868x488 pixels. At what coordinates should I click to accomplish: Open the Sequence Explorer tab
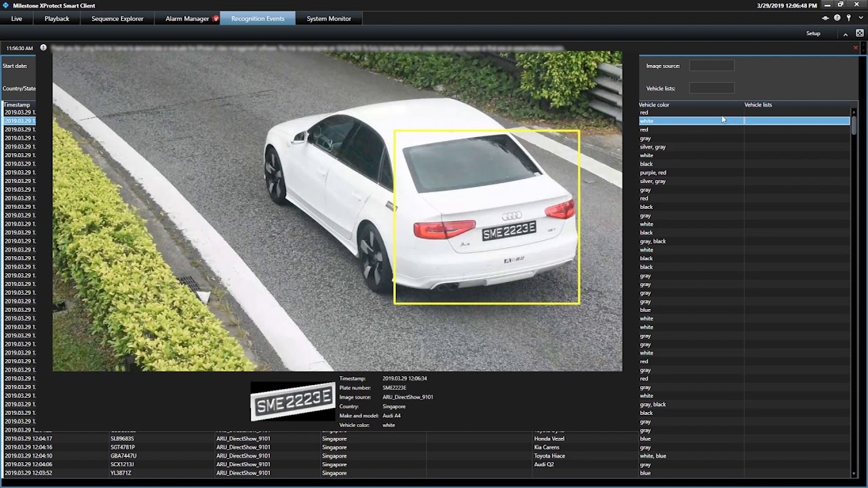[117, 19]
